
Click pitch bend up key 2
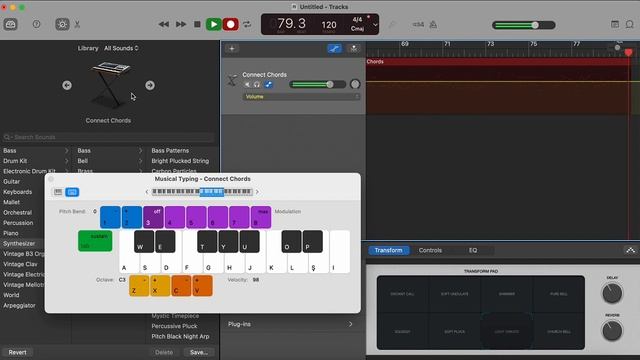[132, 217]
